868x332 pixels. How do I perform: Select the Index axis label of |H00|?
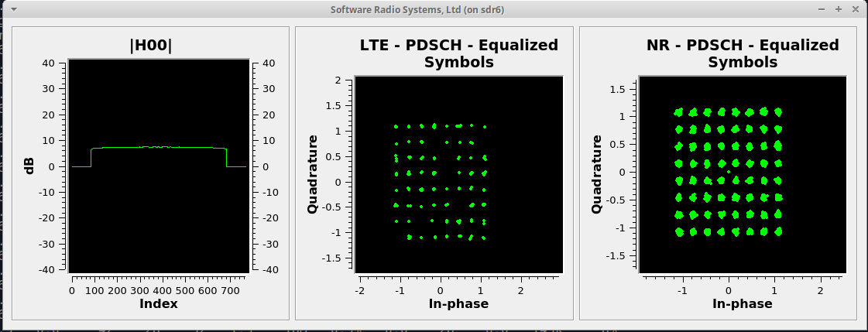click(x=158, y=303)
